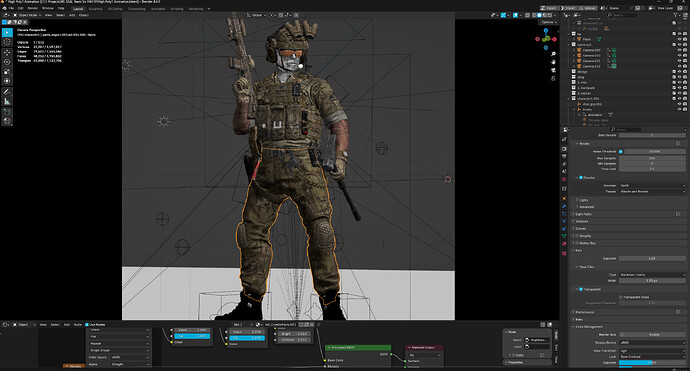This screenshot has height=371, width=690.
Task: Switch to the Sculpting workspace tab
Action: tap(95, 9)
